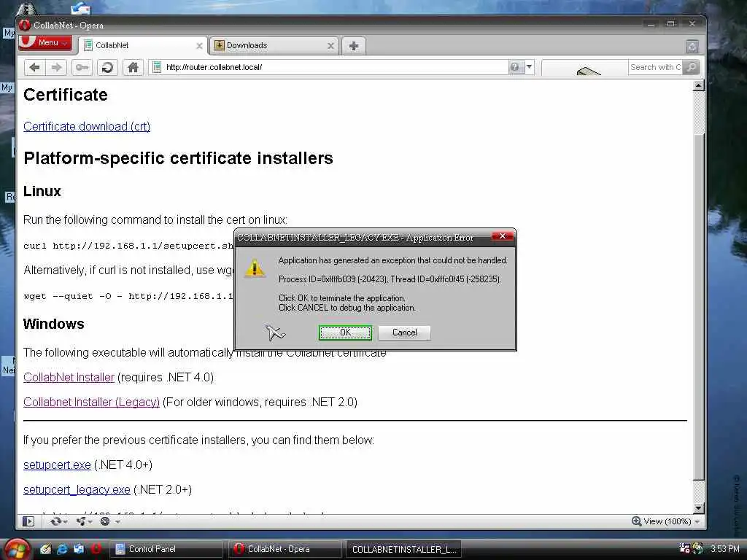
Task: Open Opera Turbo status icon
Action: click(x=105, y=521)
